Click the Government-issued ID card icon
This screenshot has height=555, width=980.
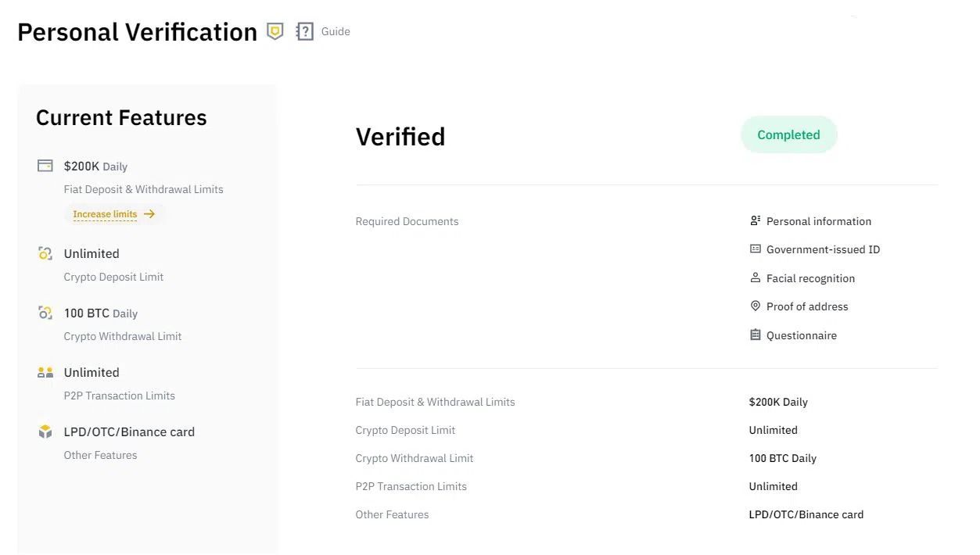coord(755,249)
